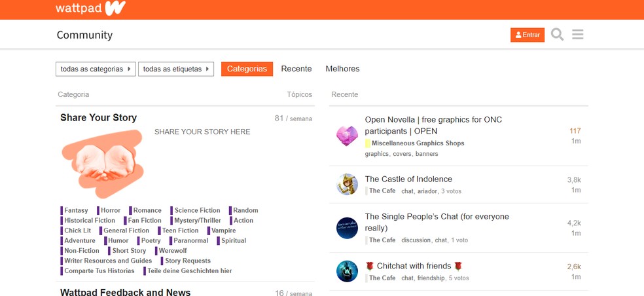Open the Poetry subcategory
Viewport: 644px width, 296px height.
pyautogui.click(x=151, y=240)
